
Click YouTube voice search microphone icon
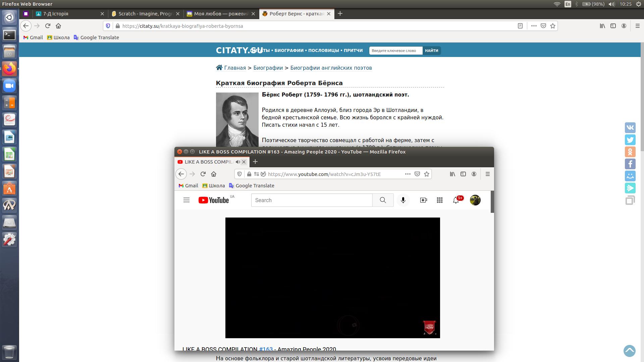[403, 200]
